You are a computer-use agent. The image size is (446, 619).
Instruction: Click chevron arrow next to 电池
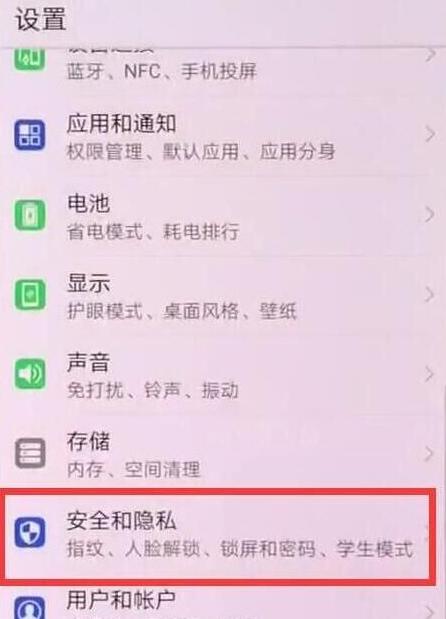[x=429, y=215]
